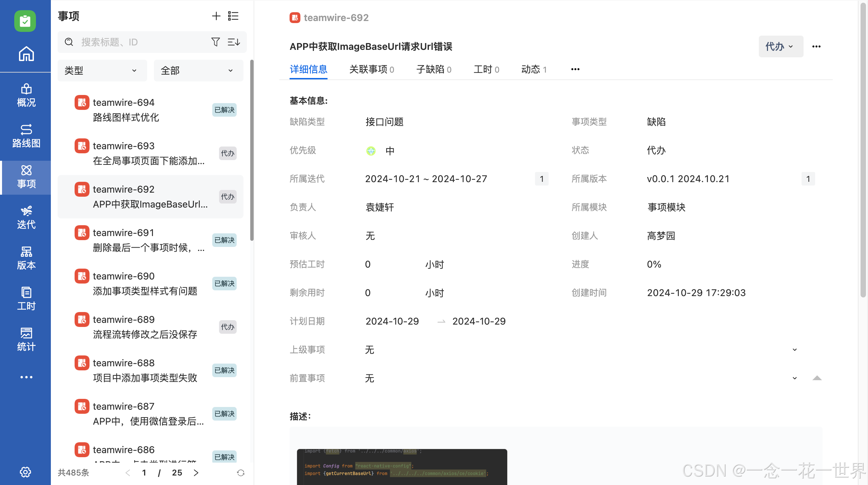Create a new item with the plus icon
The width and height of the screenshot is (868, 485).
216,16
